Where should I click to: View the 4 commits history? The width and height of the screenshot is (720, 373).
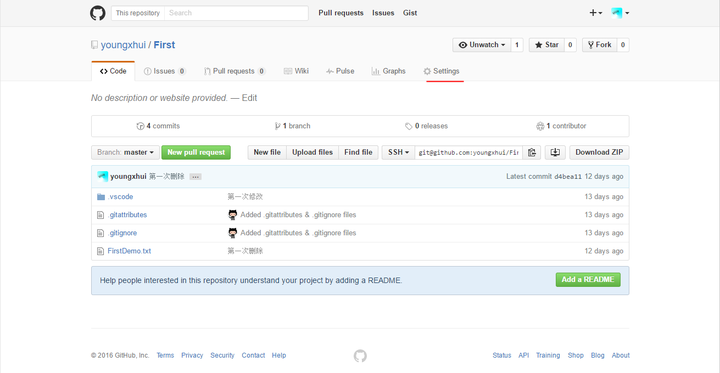158,126
